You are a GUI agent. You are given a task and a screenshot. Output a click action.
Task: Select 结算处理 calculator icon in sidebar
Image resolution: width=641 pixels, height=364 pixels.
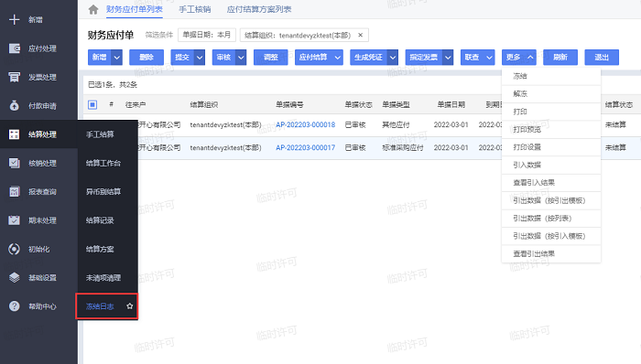[15, 134]
